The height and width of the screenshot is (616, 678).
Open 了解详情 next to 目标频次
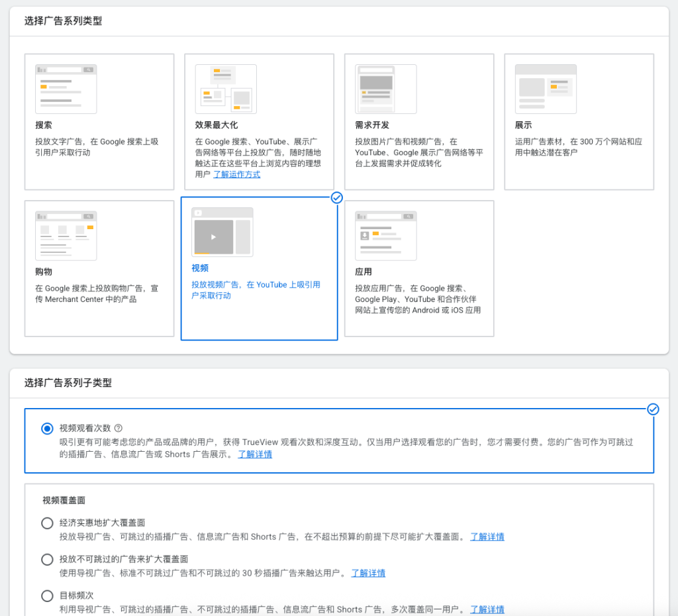coord(487,609)
